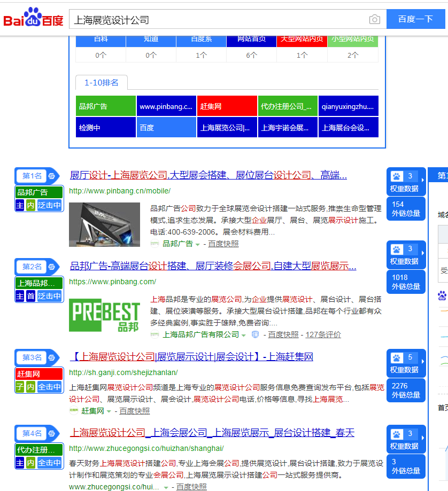Click the red 赶集网 ranking tile
448x491 pixels.
pos(227,106)
